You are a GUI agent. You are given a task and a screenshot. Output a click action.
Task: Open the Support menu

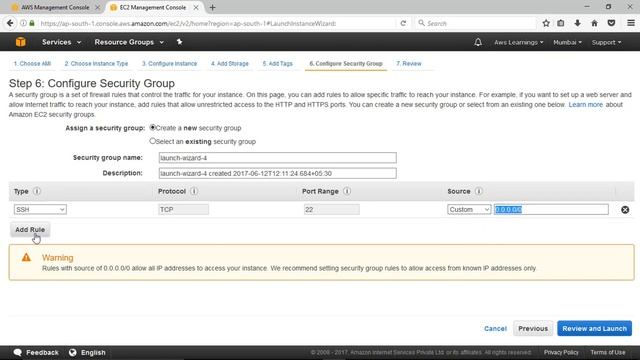coord(606,42)
